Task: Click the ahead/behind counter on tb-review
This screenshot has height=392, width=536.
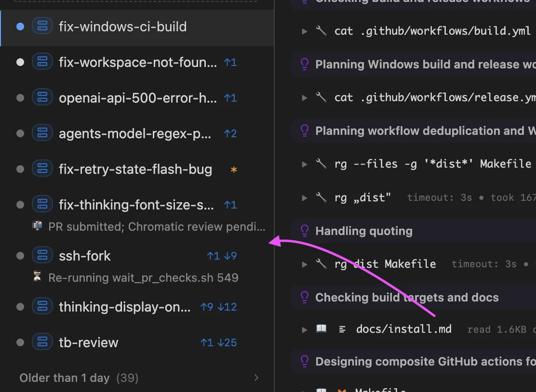Action: pyautogui.click(x=218, y=342)
